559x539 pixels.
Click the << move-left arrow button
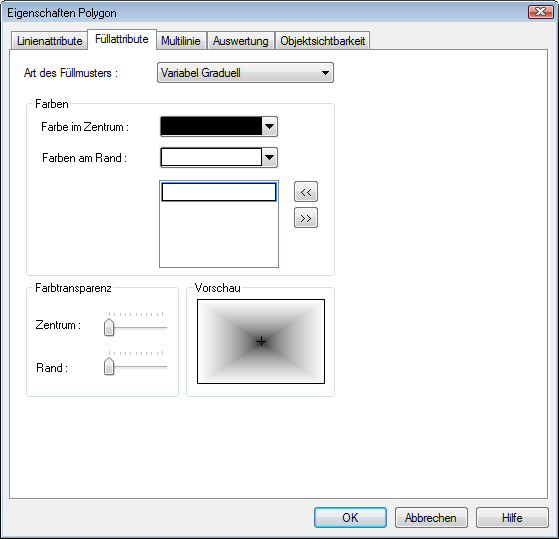click(x=306, y=192)
